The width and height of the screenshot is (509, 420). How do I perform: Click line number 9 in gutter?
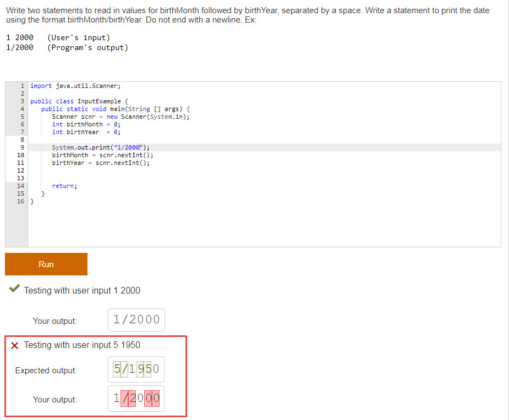pos(22,147)
